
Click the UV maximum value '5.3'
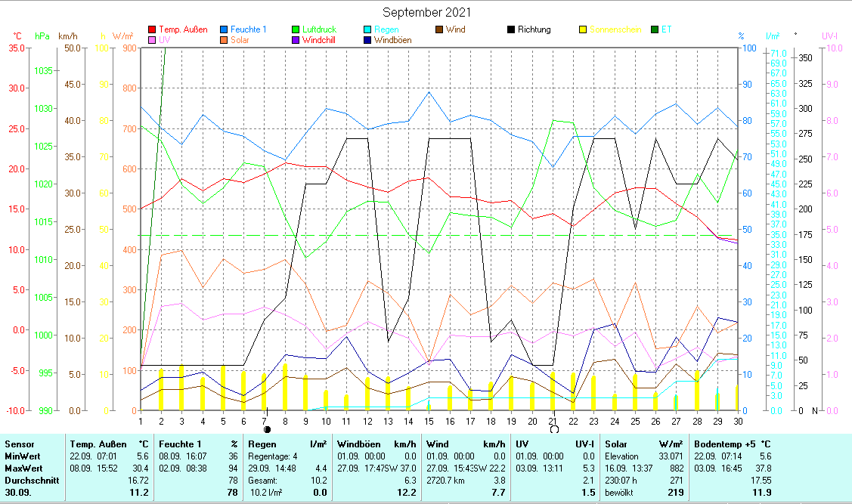589,468
